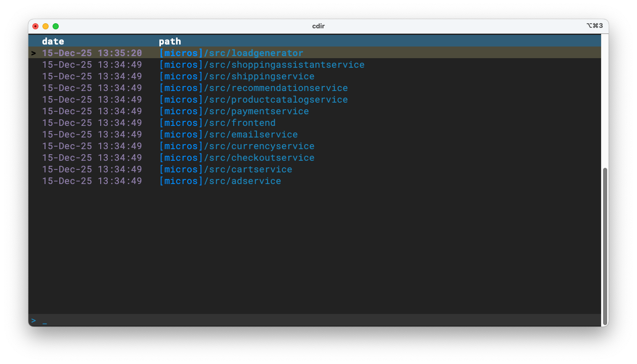Pick the productcatalogservice directory
The width and height of the screenshot is (637, 364).
[253, 100]
